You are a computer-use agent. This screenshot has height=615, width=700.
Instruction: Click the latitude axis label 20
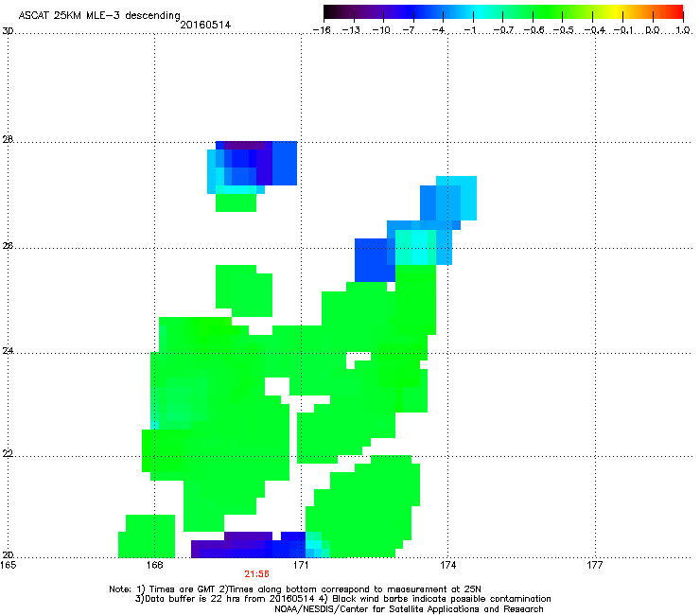[x=8, y=555]
